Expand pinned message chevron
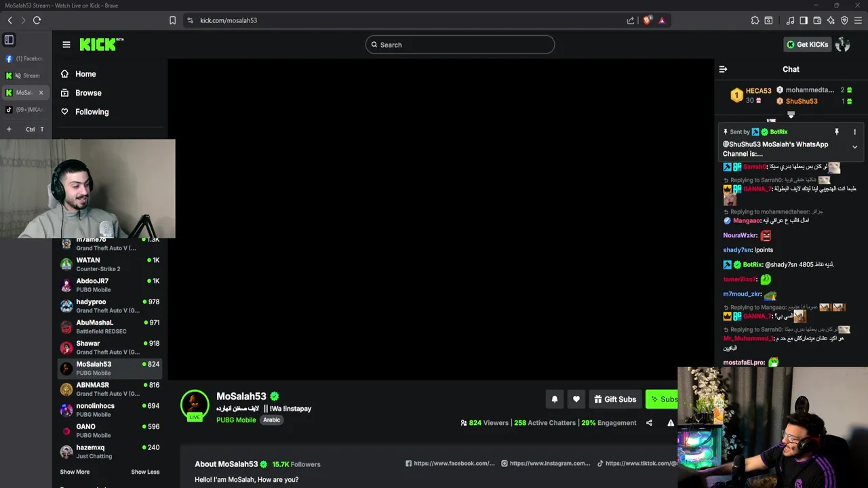This screenshot has height=488, width=868. pos(854,147)
